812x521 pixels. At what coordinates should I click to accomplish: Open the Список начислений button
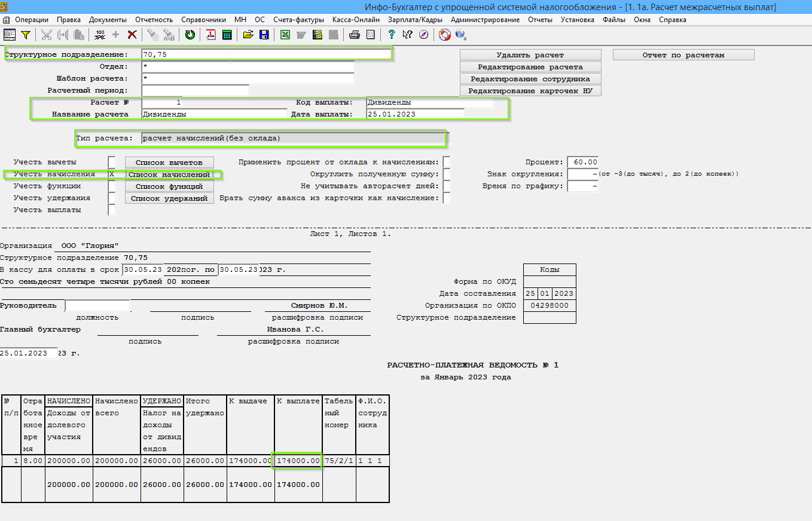[170, 174]
